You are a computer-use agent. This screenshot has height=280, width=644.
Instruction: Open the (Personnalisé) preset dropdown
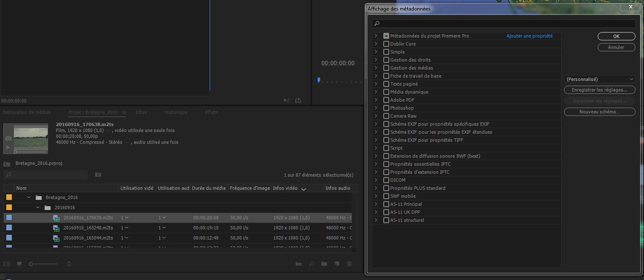(599, 79)
